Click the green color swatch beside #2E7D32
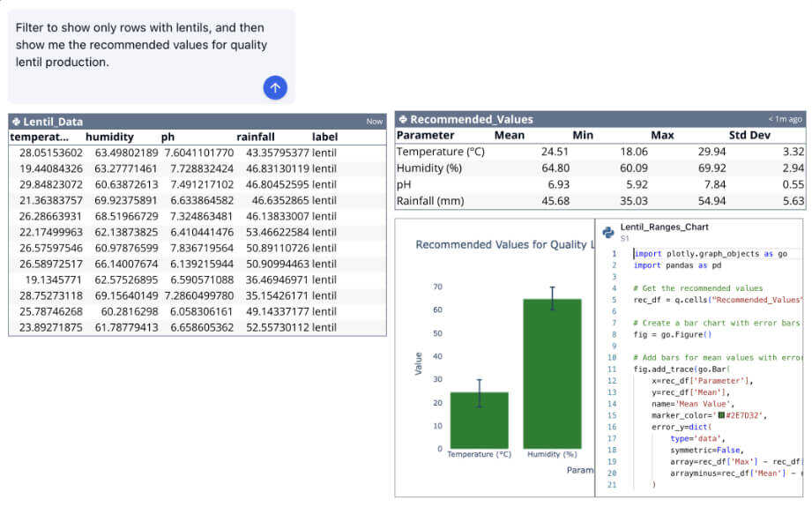 (x=720, y=414)
